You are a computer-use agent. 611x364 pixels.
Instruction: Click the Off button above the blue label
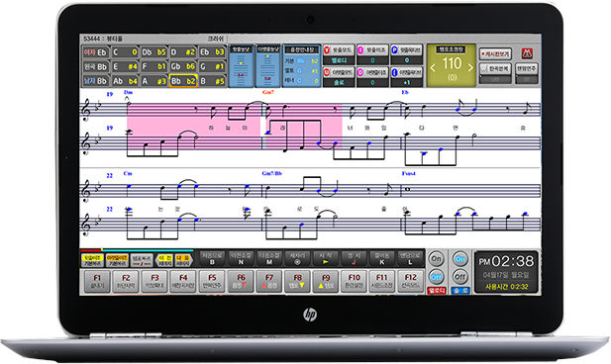coord(460,277)
